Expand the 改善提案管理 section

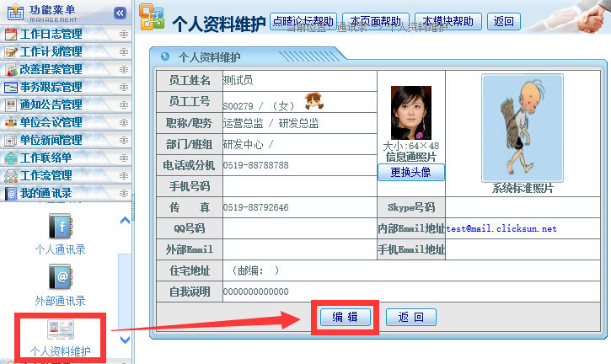pyautogui.click(x=124, y=70)
